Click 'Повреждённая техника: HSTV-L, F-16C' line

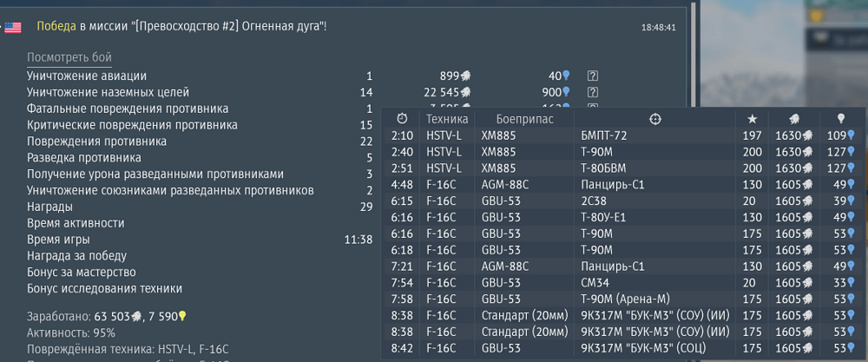coord(128,349)
